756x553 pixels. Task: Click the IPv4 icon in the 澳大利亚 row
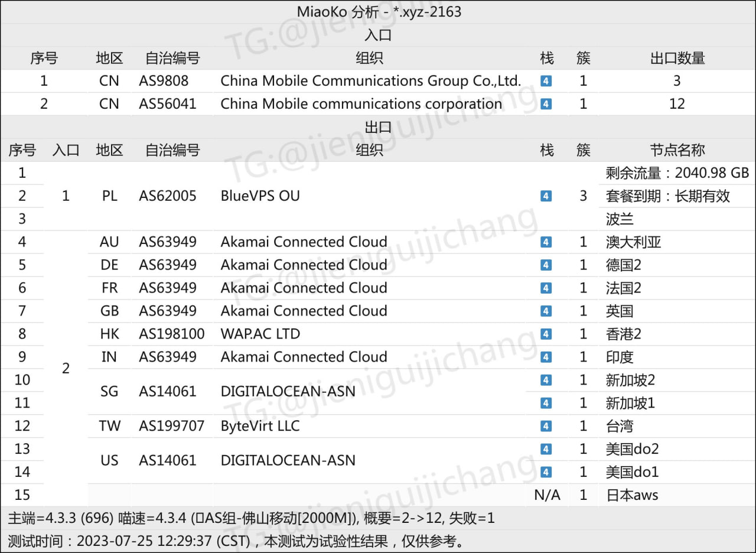(x=546, y=242)
